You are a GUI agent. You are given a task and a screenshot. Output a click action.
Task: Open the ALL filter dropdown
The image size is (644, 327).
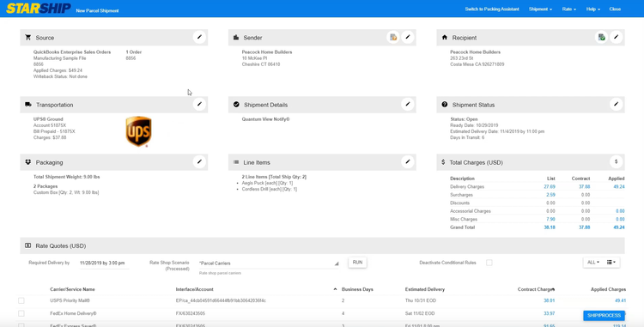(x=593, y=262)
